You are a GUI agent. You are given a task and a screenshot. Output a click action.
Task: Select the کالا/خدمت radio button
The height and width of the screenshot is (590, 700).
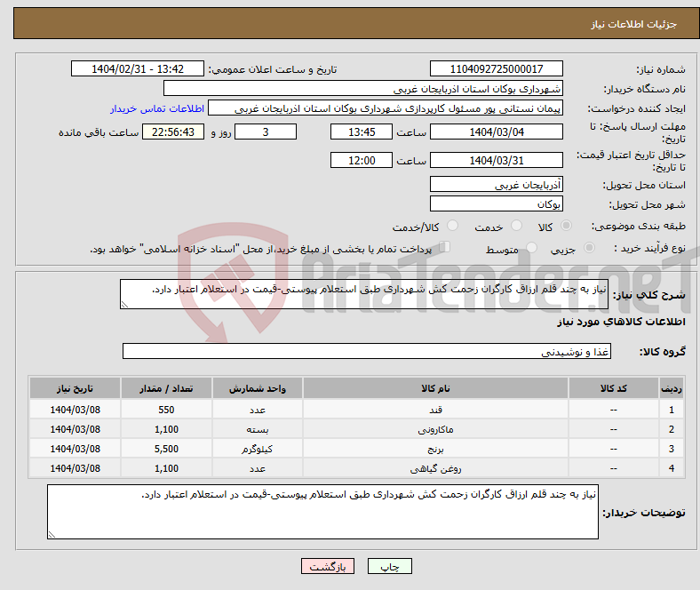tap(452, 227)
